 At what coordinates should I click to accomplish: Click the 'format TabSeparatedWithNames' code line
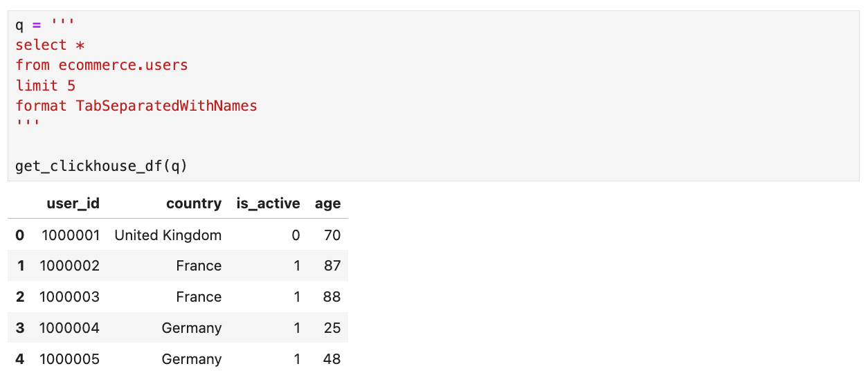point(136,106)
